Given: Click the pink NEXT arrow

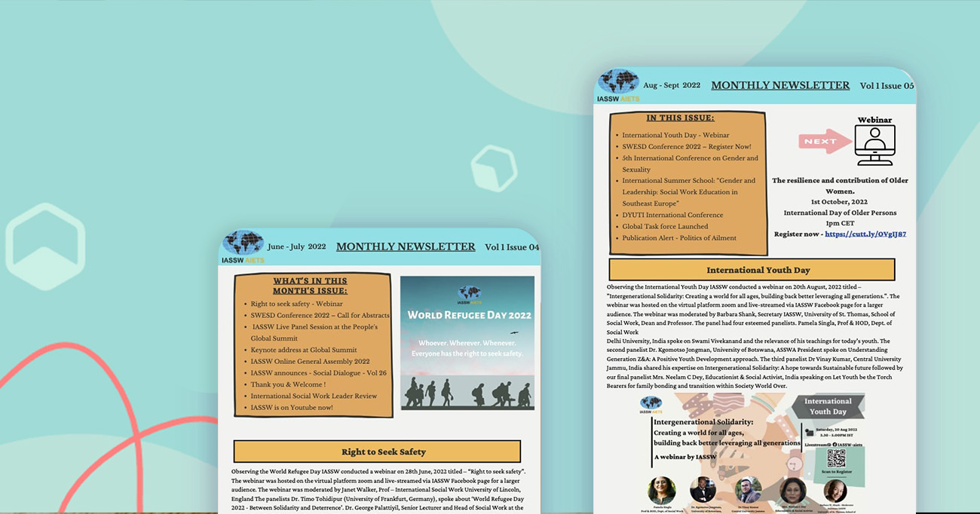Looking at the screenshot, I should 825,141.
